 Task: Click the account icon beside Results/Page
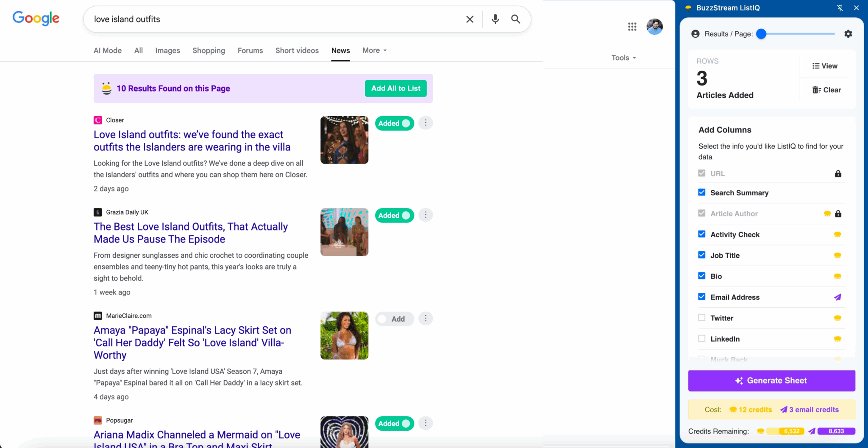tap(695, 34)
